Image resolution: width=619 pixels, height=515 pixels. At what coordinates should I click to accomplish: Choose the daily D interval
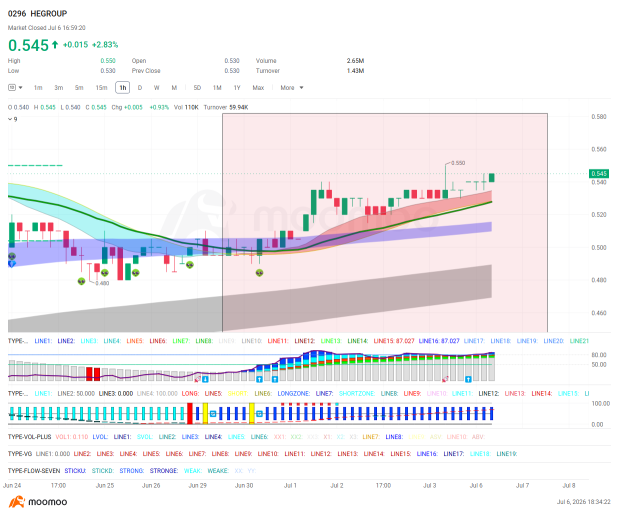point(139,88)
